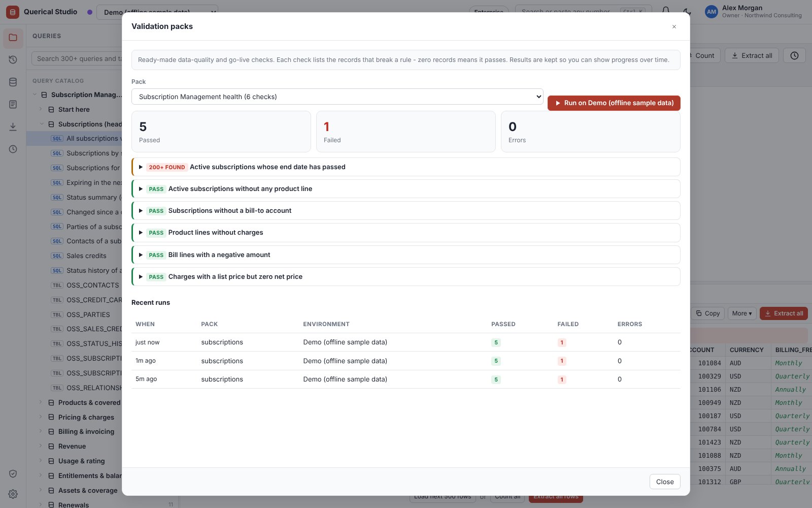Click the clock history button near Extract all

pyautogui.click(x=795, y=56)
